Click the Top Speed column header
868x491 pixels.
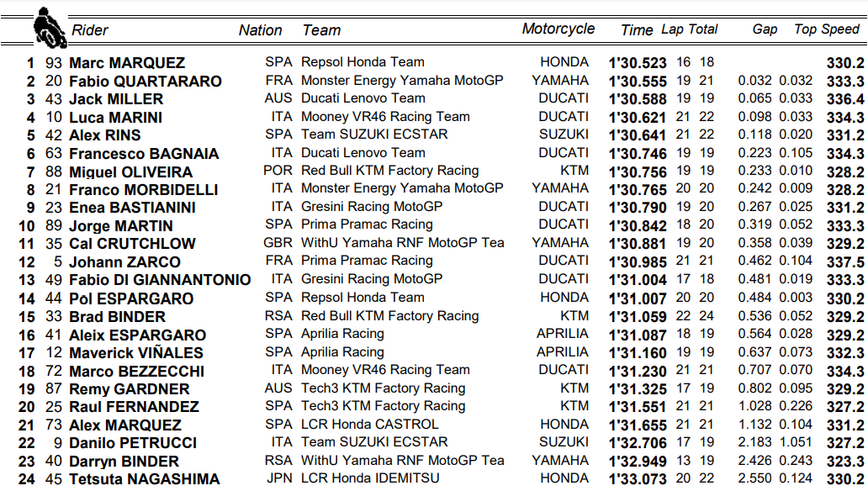pos(827,29)
